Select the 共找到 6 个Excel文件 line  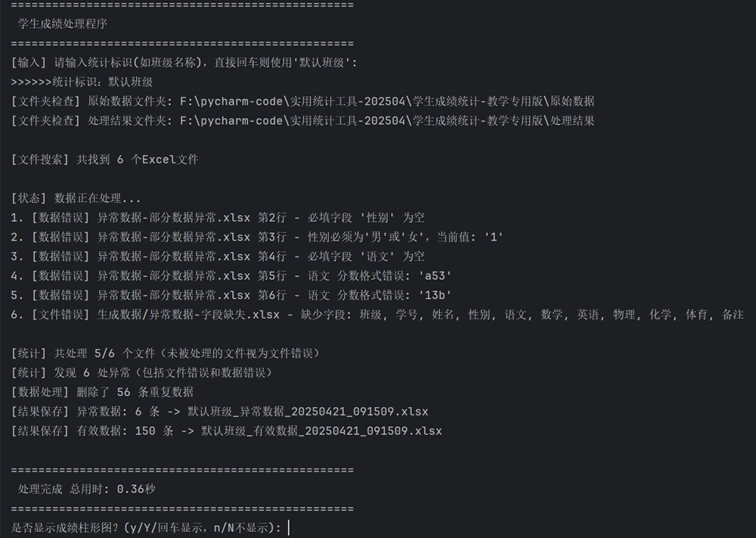click(x=105, y=160)
